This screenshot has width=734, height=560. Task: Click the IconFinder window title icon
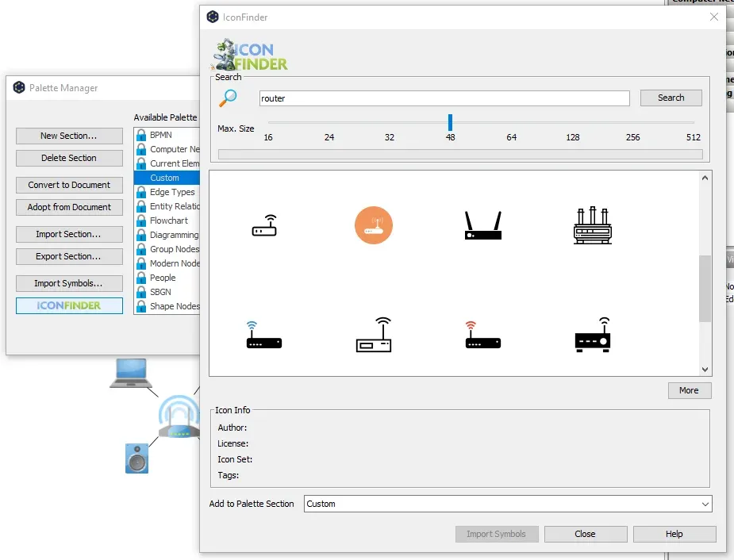[213, 17]
